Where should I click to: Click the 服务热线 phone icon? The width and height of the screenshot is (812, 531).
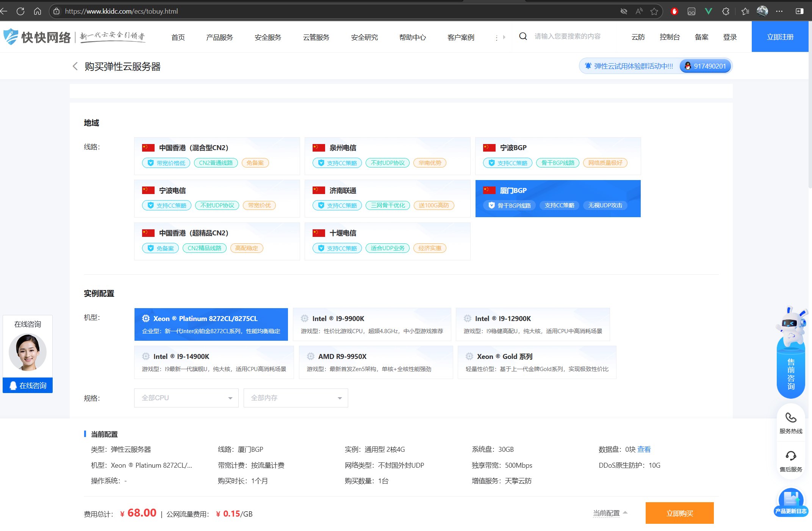(x=791, y=418)
